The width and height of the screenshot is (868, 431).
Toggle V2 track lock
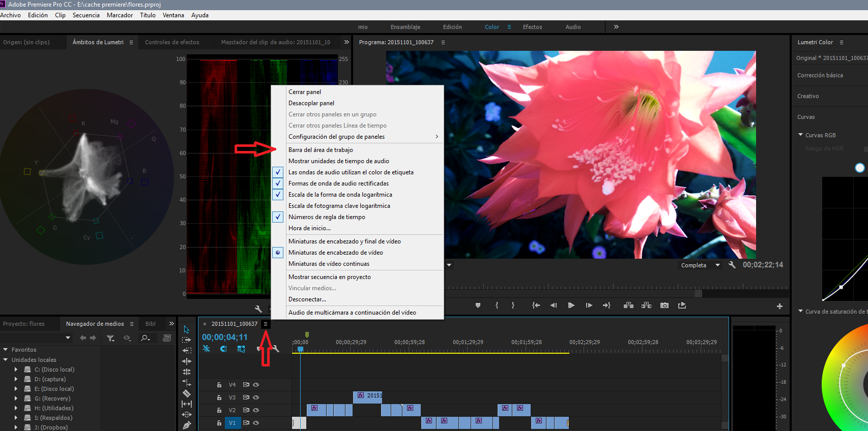(219, 410)
